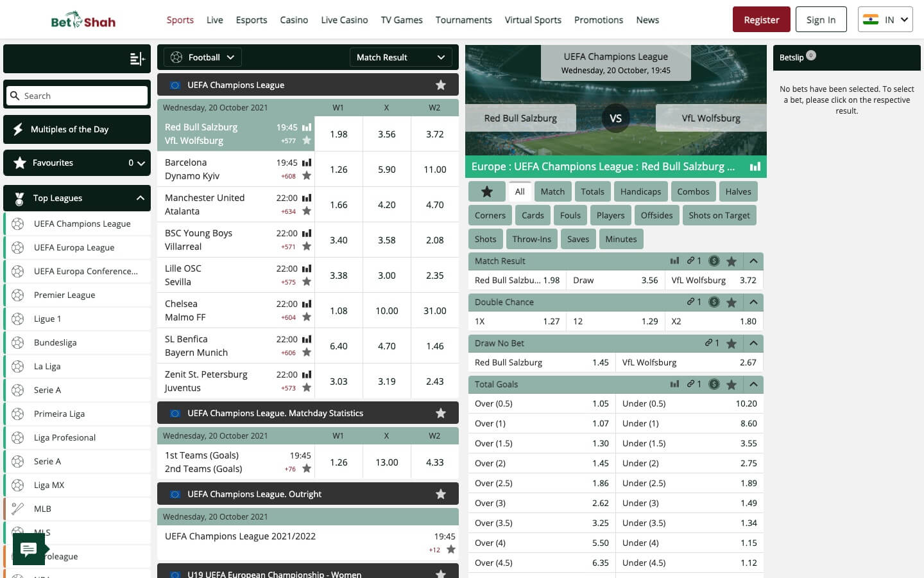Open the Match Result market dropdown

click(400, 57)
